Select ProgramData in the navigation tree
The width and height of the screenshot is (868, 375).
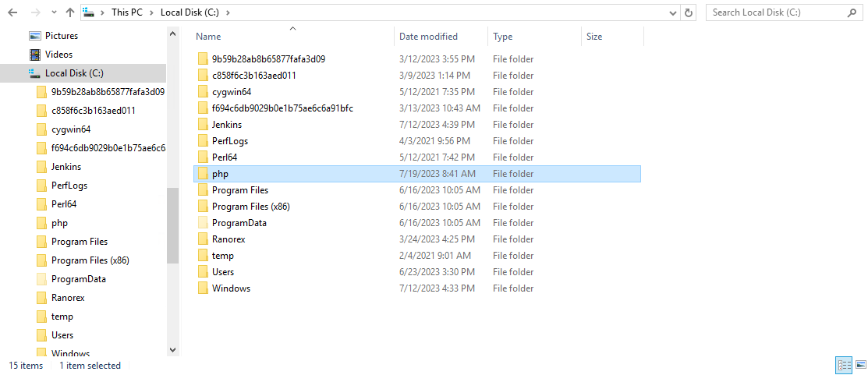78,279
